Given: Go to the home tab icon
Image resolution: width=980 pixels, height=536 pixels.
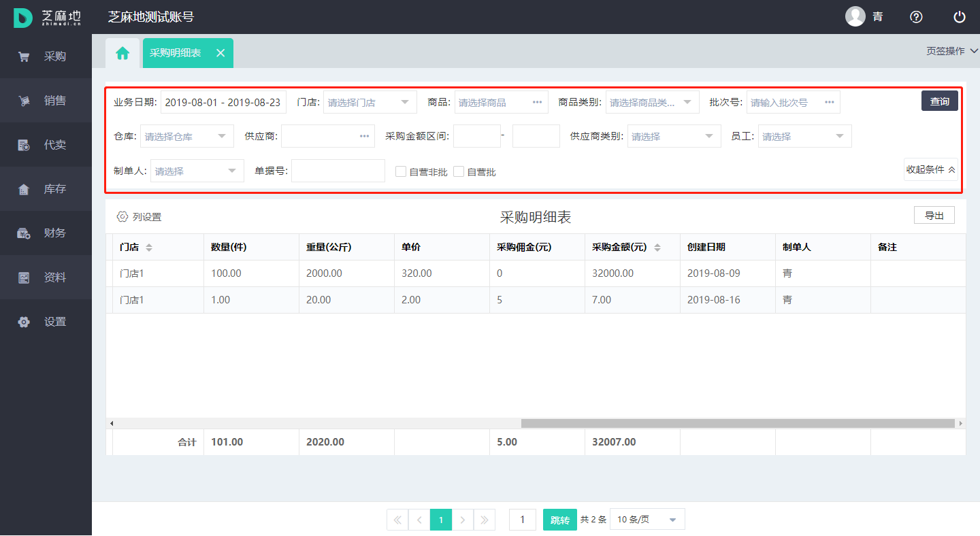Looking at the screenshot, I should coord(122,53).
